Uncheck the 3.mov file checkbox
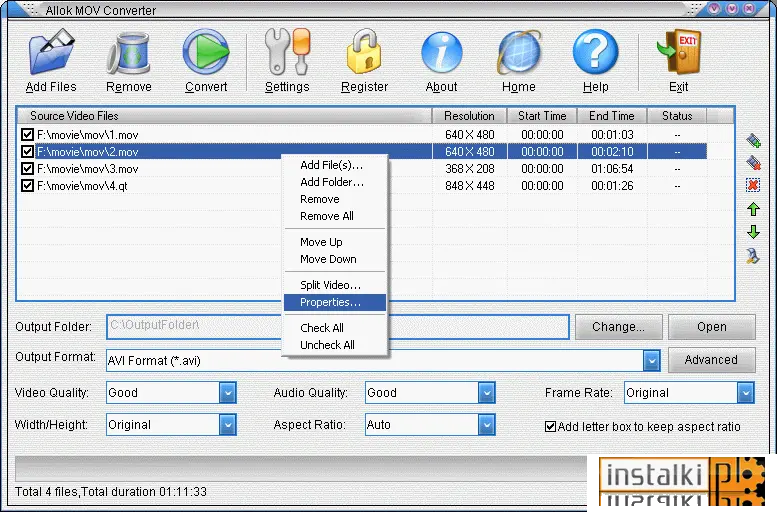Viewport: 777px width, 512px height. tap(27, 169)
